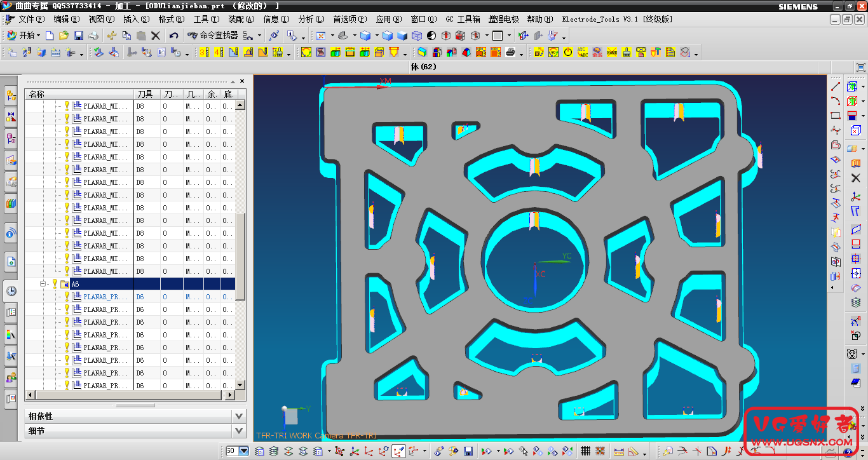
Task: Click the operation tree vertical scrollbar thumb
Action: pyautogui.click(x=240, y=257)
